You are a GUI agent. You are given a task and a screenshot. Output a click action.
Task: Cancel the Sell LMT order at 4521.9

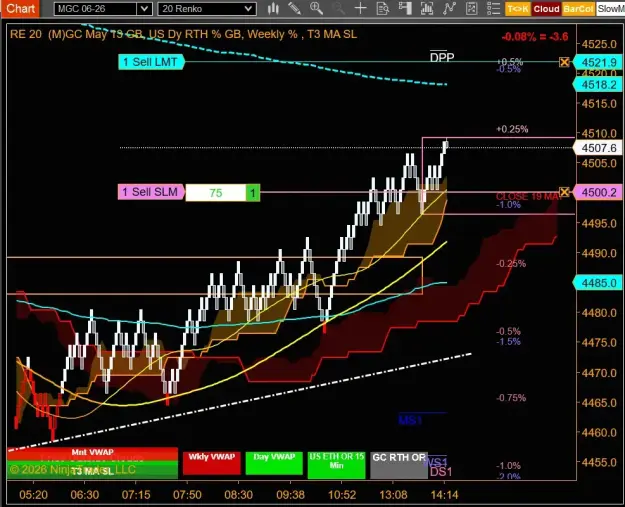tap(564, 62)
